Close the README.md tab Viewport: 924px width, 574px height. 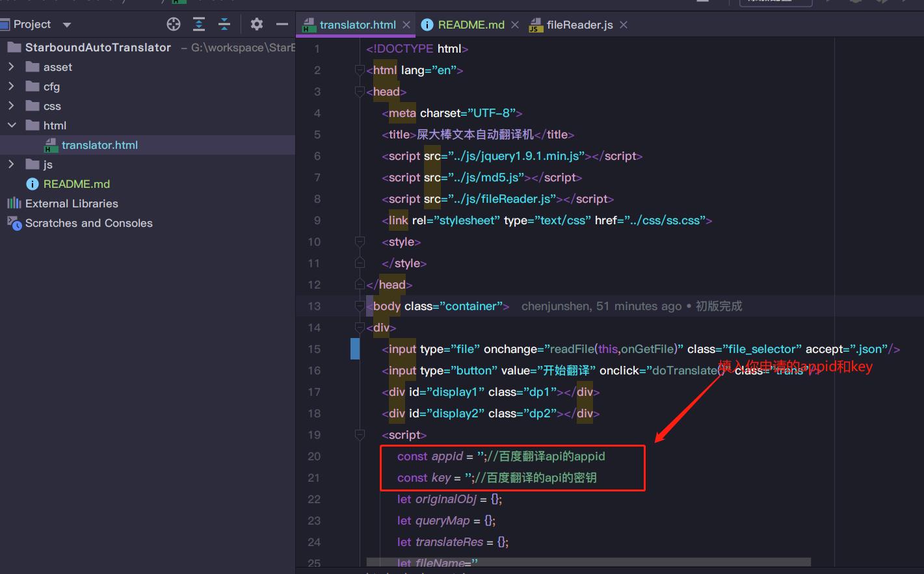515,25
